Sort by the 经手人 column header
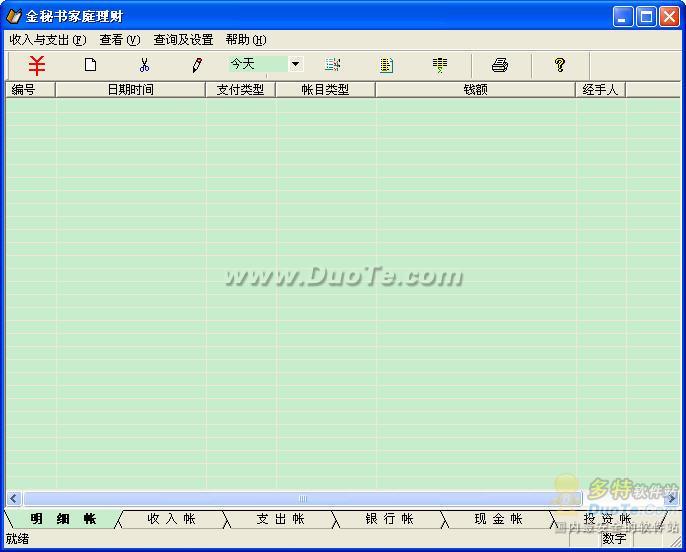This screenshot has width=686, height=552. 600,90
